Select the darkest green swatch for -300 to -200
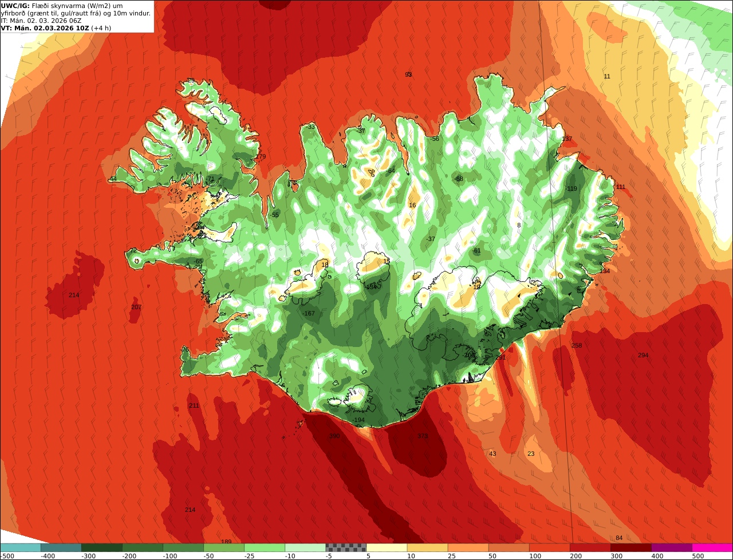The image size is (733, 560). coord(102,547)
